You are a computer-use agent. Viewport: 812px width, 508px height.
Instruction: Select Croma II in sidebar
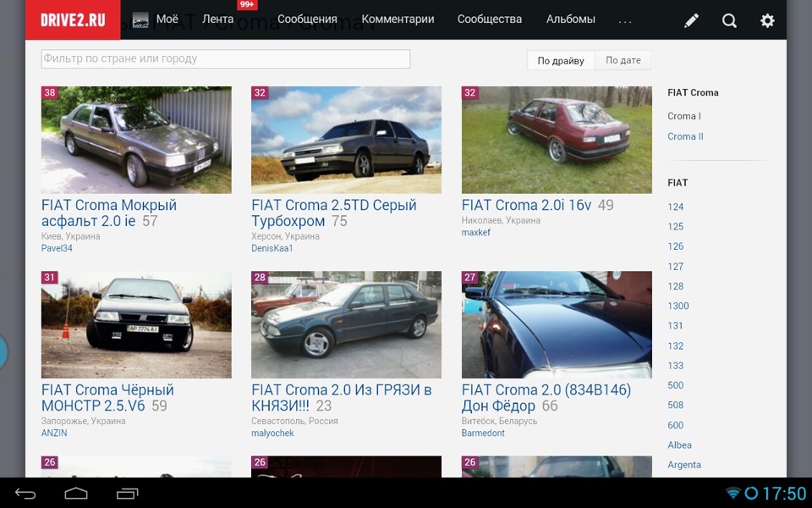coord(685,136)
